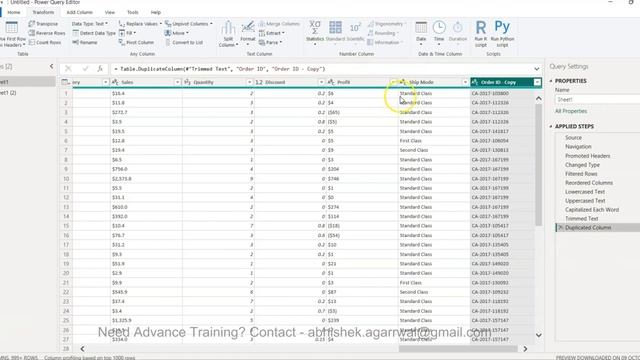
Task: Select the Filtered Rows step
Action: click(x=581, y=174)
